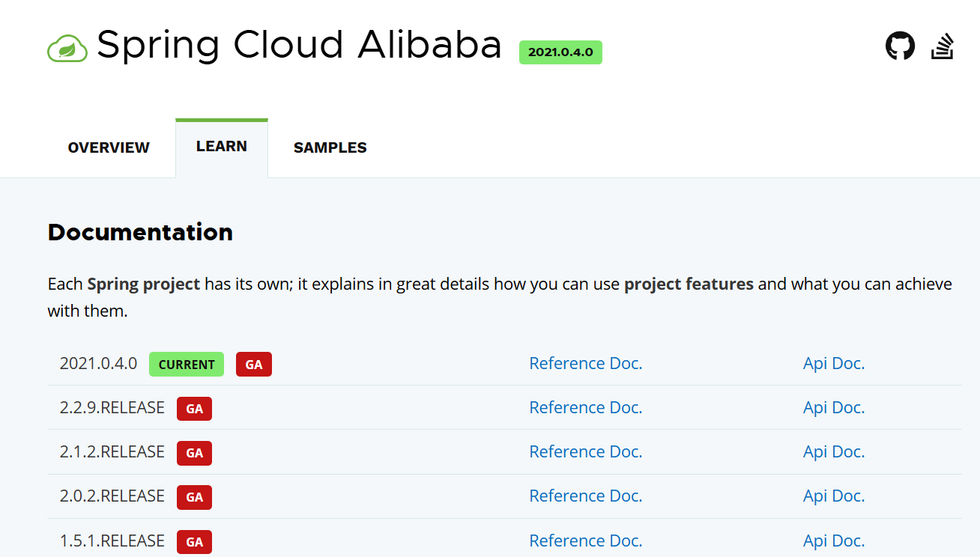This screenshot has height=557, width=980.
Task: Click the CURRENT badge on 2021.0.4.0 row
Action: click(187, 365)
